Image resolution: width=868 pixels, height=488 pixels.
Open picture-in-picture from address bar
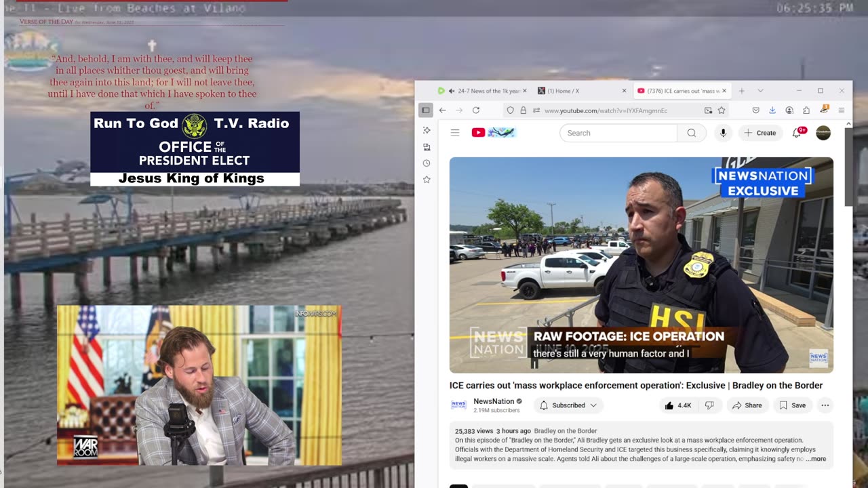pos(708,110)
